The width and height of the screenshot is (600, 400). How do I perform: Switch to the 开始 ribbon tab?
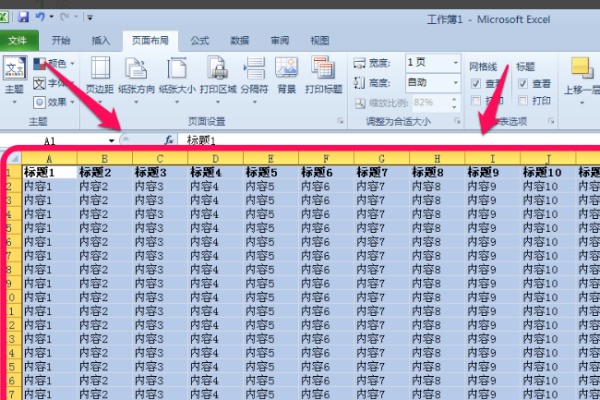click(x=61, y=40)
